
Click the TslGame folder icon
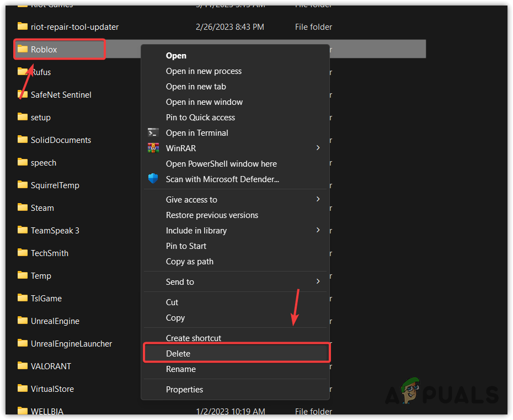click(22, 298)
